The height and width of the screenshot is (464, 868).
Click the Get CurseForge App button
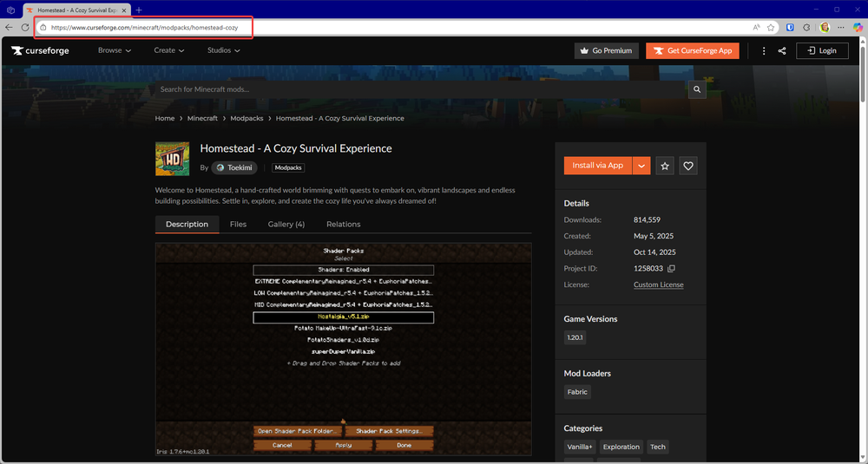[x=693, y=50]
